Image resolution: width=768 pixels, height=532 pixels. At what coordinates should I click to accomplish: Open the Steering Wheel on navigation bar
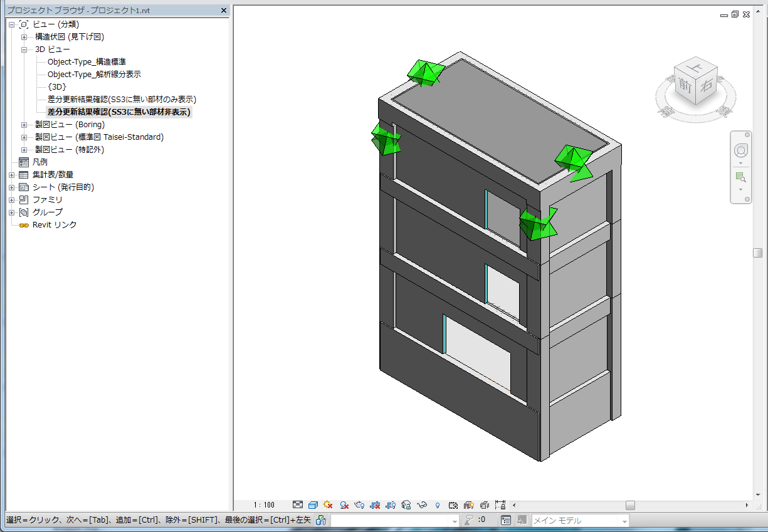[741, 150]
